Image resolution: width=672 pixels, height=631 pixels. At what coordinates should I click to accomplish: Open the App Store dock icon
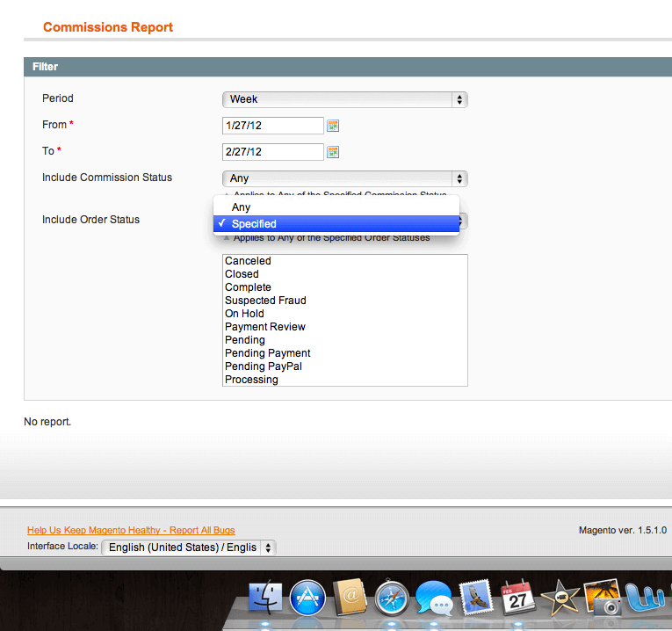(307, 599)
